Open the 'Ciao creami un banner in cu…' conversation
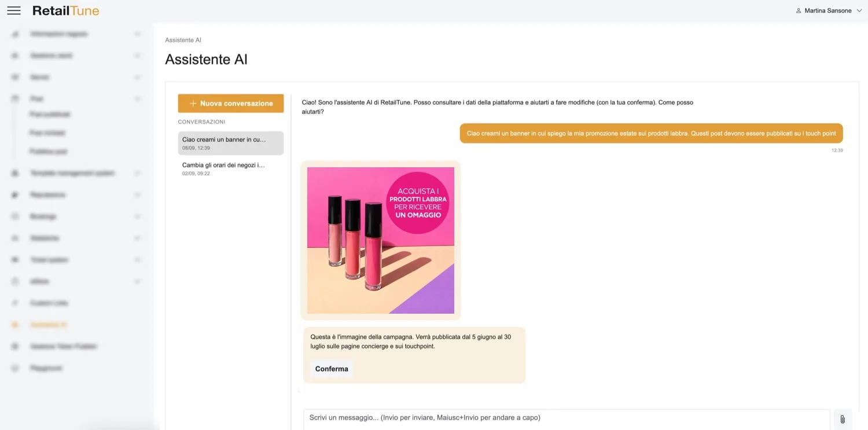 coord(231,143)
